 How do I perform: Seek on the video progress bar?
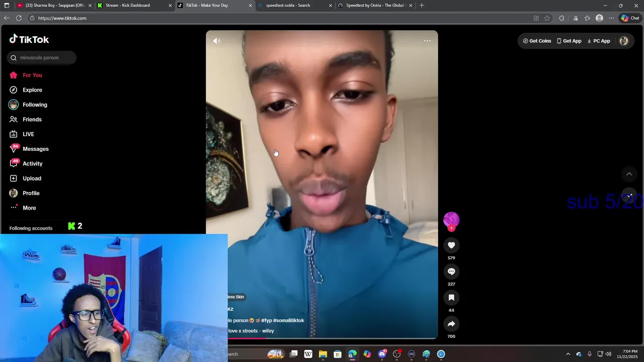333,338
